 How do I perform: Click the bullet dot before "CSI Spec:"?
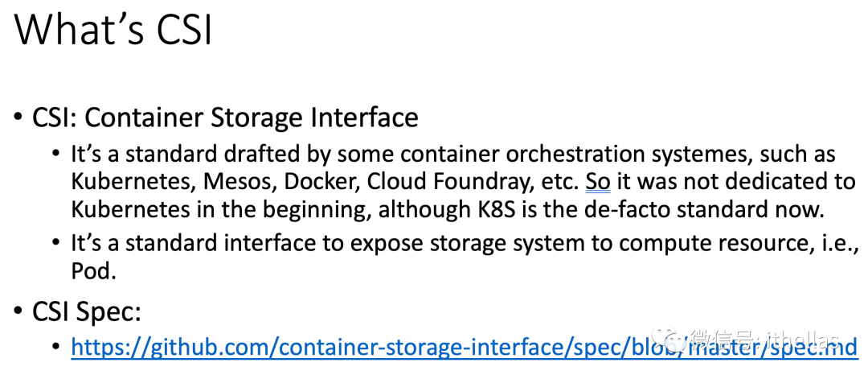[x=18, y=312]
